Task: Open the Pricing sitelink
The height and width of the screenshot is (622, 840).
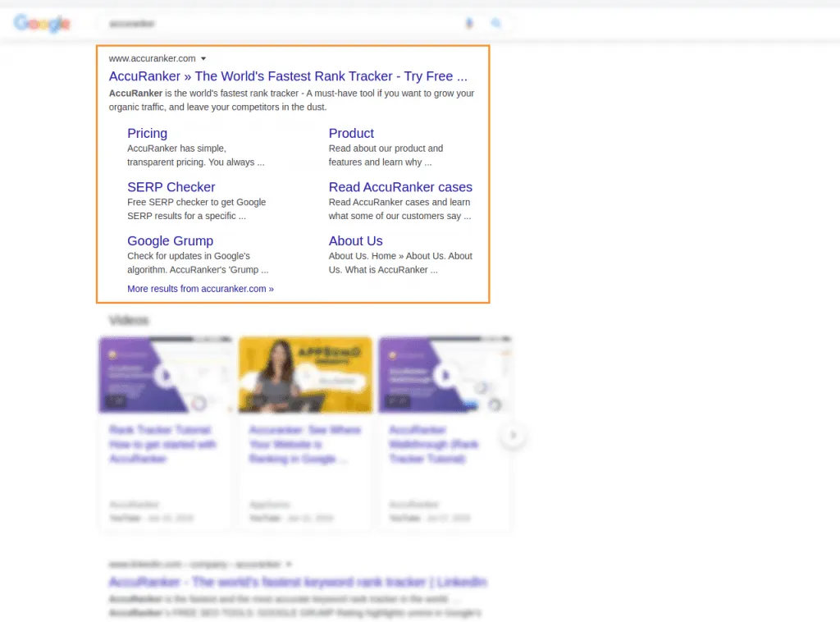Action: [147, 133]
